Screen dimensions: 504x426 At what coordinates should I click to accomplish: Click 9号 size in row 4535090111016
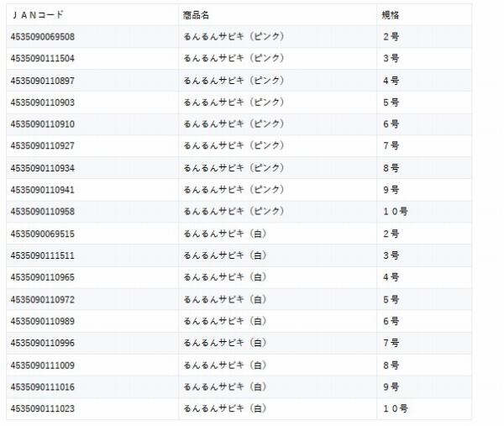pos(391,387)
